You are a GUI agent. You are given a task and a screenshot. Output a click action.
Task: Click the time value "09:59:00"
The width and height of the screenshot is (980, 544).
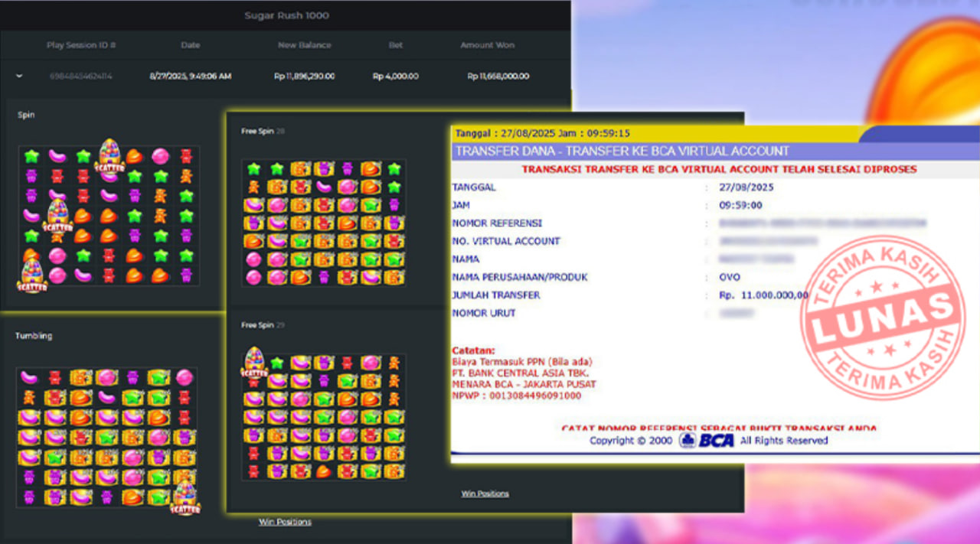point(741,205)
